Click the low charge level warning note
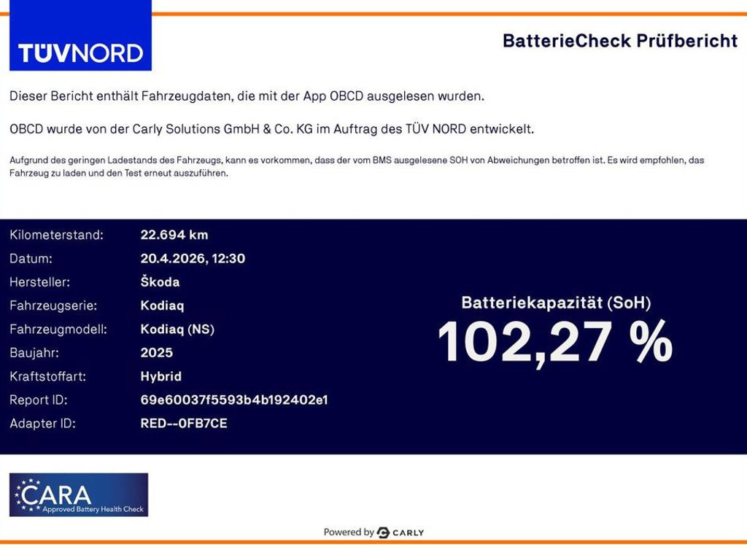 [357, 166]
